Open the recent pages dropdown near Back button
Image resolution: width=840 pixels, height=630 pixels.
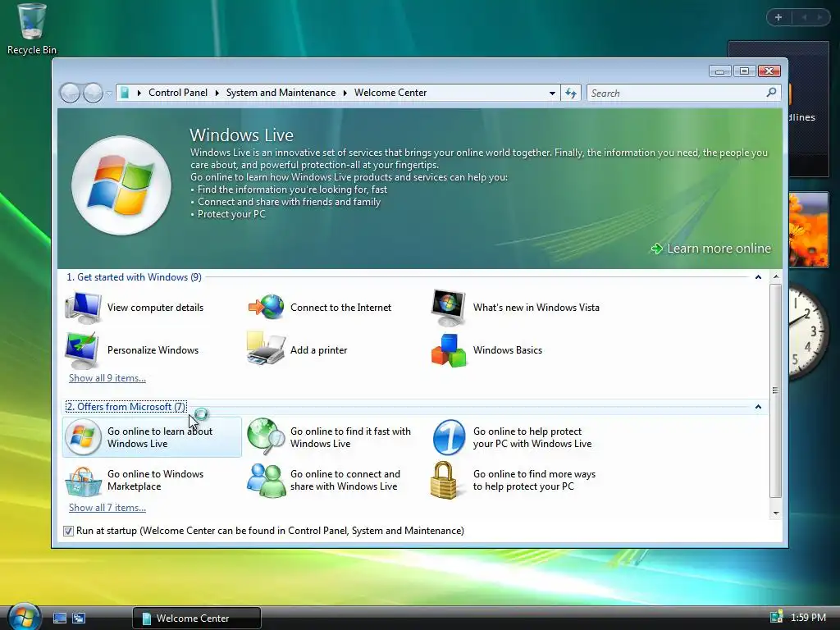coord(109,94)
